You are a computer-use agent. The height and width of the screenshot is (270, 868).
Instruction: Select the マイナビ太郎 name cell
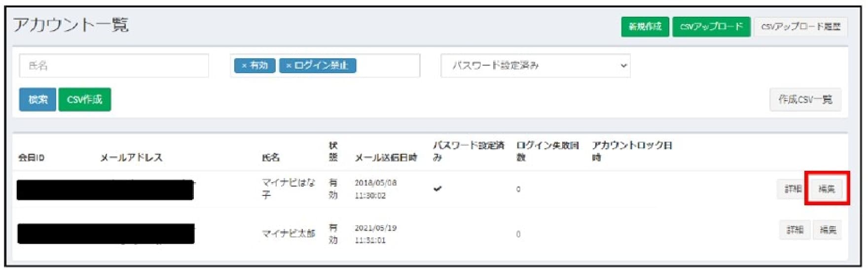tap(288, 233)
